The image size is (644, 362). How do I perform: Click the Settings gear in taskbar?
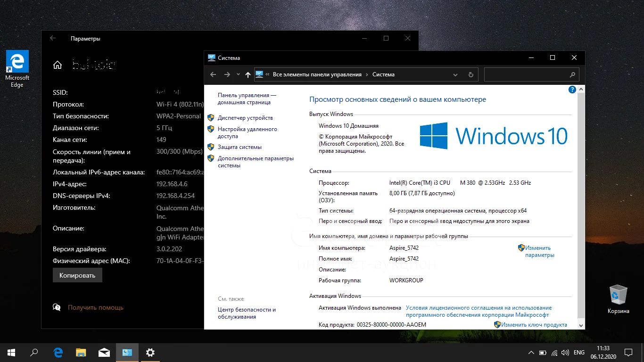(150, 352)
